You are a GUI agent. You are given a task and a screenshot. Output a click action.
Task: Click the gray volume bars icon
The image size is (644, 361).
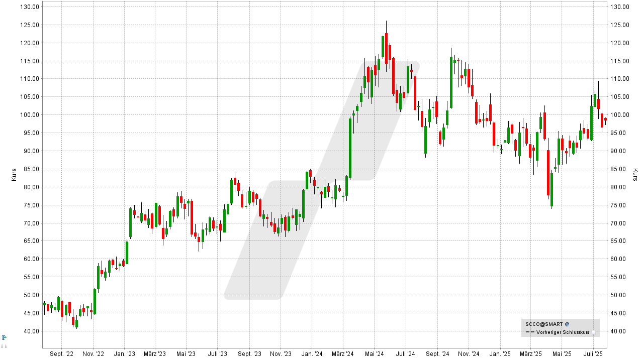click(4, 346)
